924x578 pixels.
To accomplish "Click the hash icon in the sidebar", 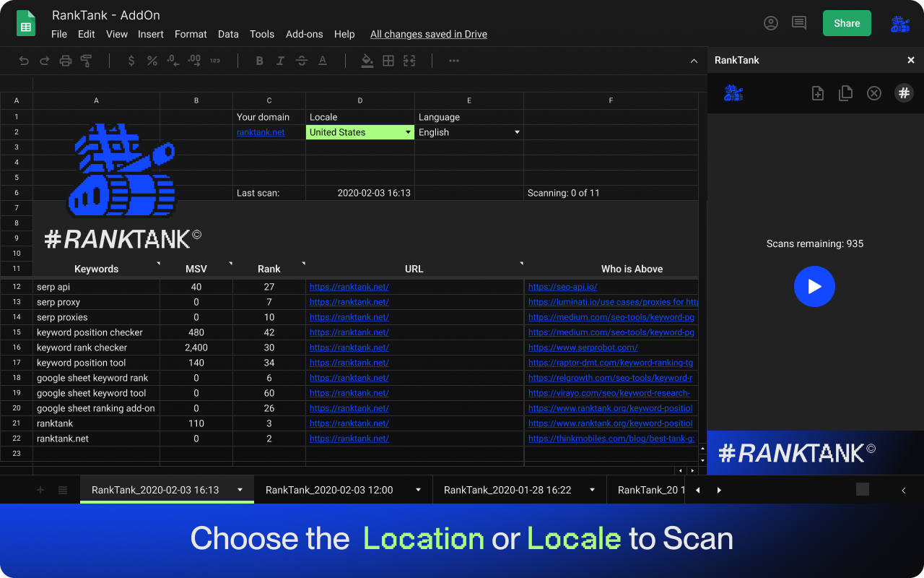I will [x=904, y=92].
